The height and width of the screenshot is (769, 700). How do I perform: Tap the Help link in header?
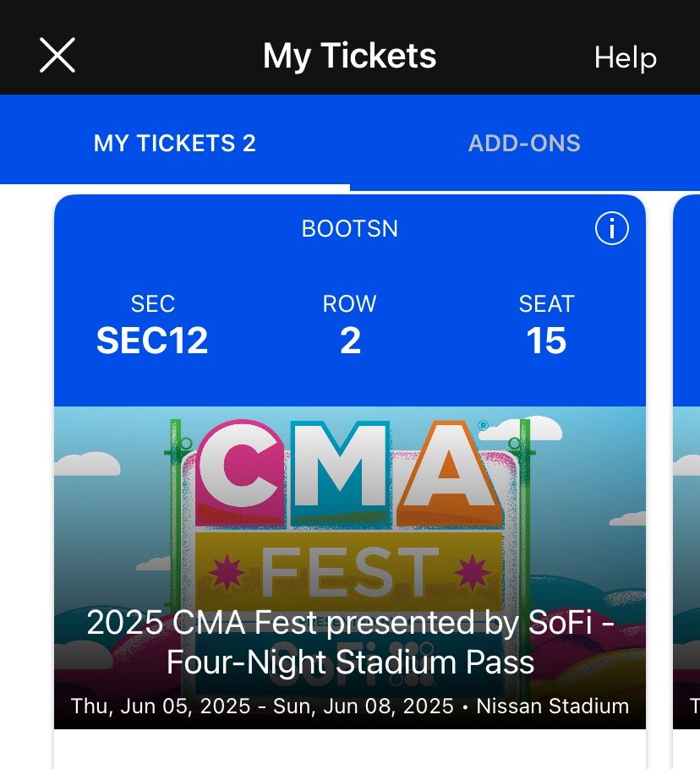(625, 57)
